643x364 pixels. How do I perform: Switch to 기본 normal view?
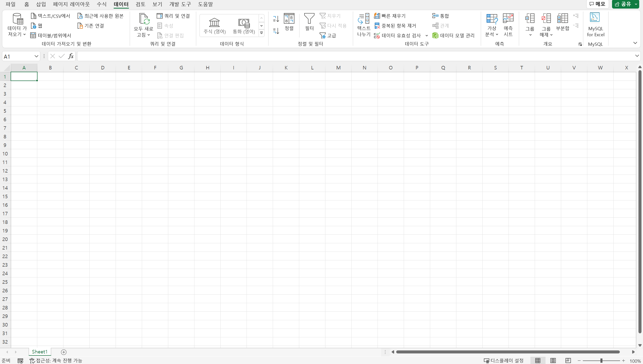click(538, 360)
